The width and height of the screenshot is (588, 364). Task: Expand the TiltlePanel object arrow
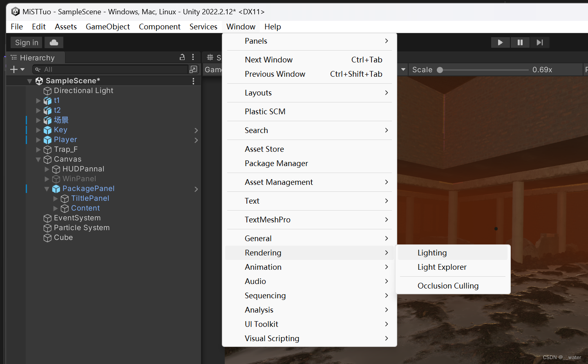point(56,198)
